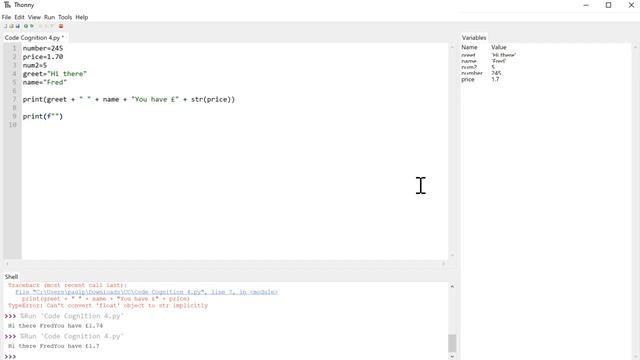The width and height of the screenshot is (640, 360).
Task: Select the Variables panel tab
Action: pyautogui.click(x=474, y=38)
